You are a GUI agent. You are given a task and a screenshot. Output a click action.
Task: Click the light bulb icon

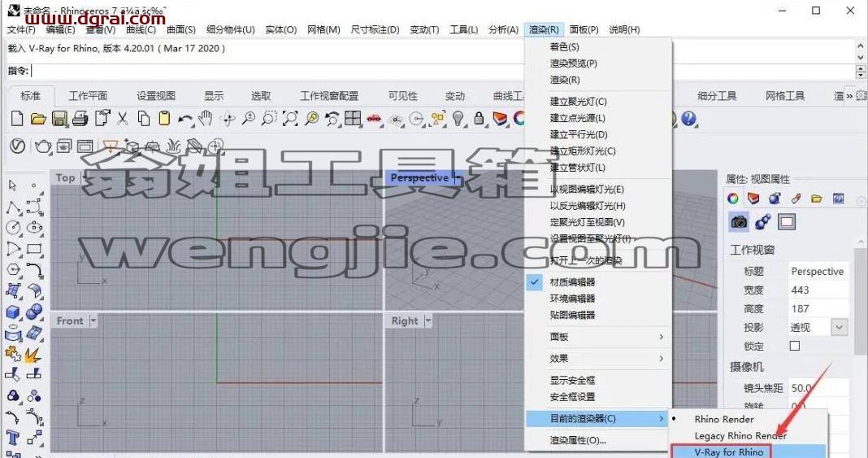(x=458, y=119)
